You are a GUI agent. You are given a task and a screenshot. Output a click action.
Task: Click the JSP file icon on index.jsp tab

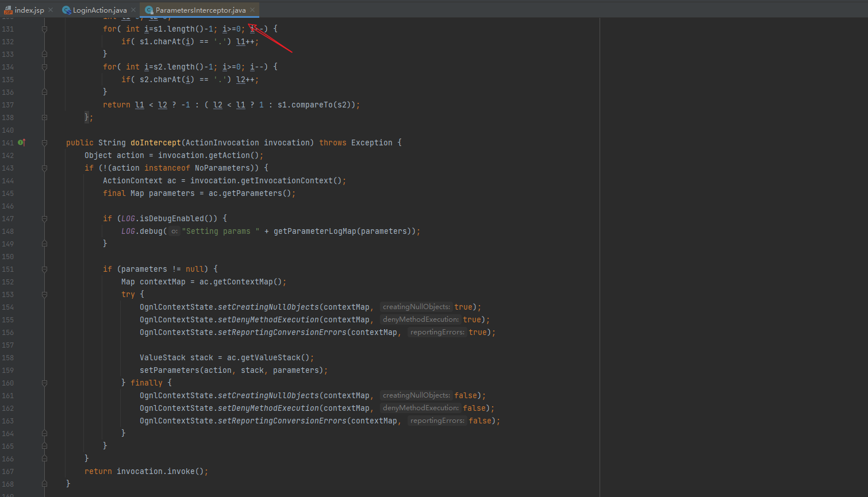pos(8,10)
